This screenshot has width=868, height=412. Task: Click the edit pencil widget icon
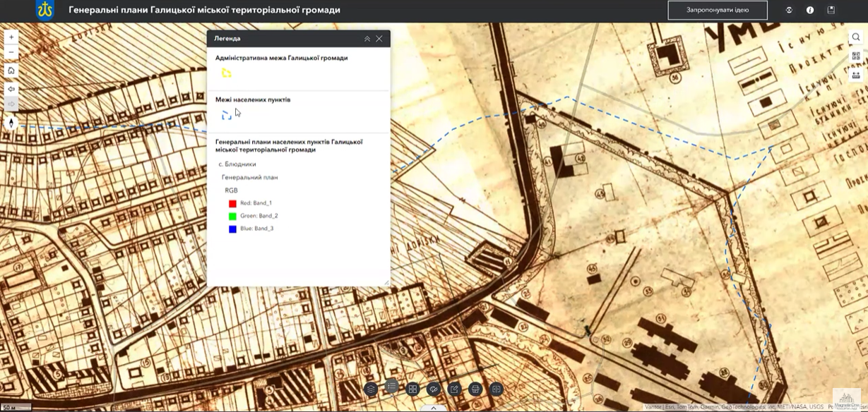(x=454, y=389)
